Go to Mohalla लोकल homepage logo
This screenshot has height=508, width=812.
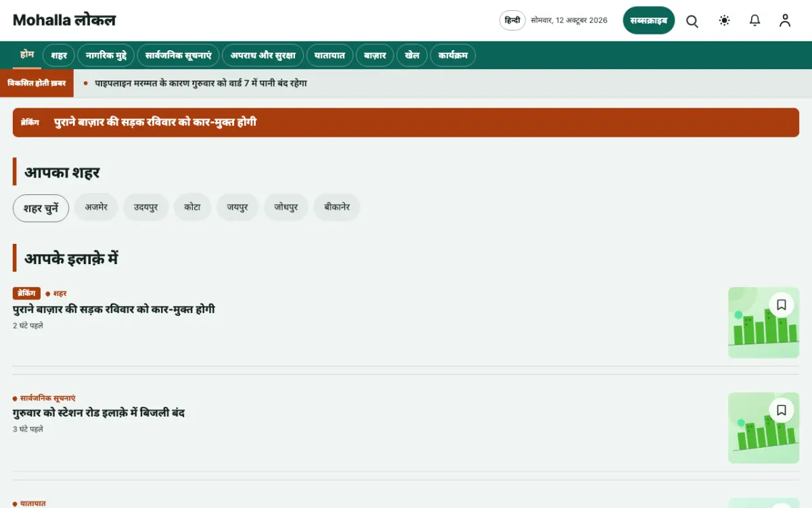click(64, 20)
